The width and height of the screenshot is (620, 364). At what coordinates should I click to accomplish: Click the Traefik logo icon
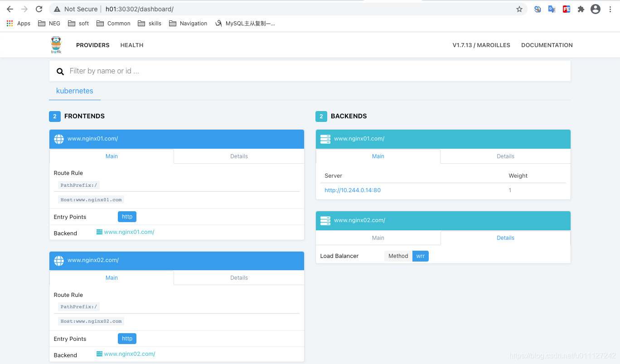pos(56,45)
